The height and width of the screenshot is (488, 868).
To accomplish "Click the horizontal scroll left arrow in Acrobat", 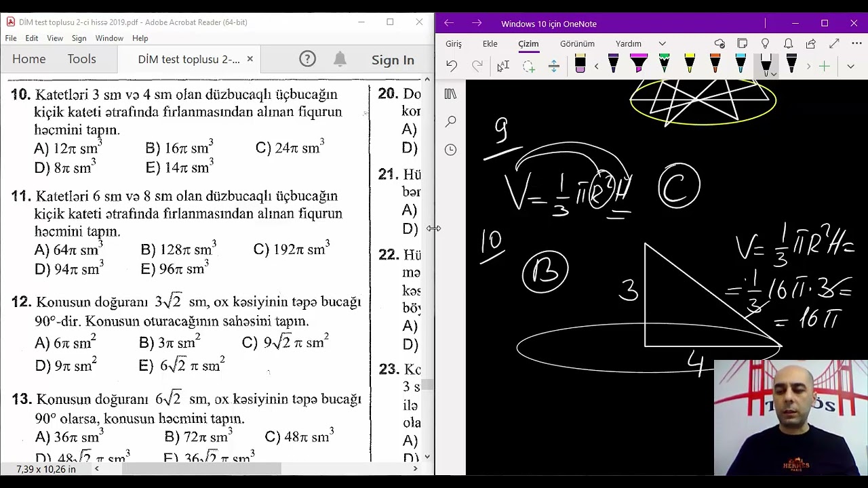I will [x=97, y=468].
